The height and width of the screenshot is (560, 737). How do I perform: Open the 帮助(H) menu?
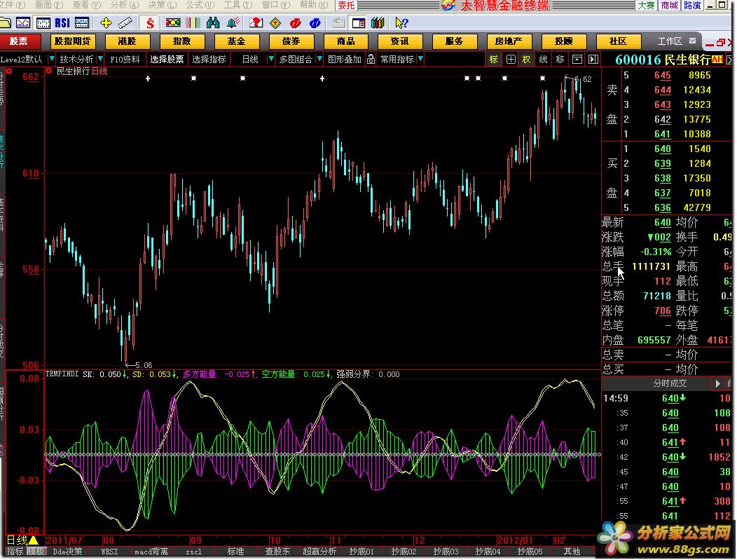pyautogui.click(x=314, y=5)
